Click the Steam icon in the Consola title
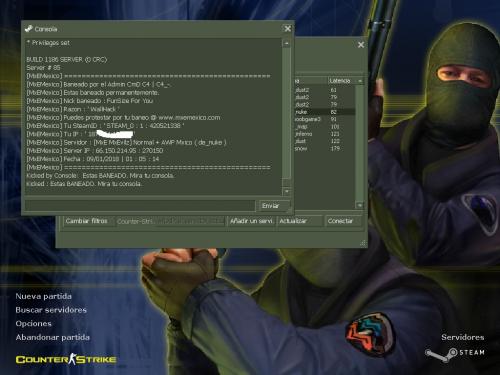The width and height of the screenshot is (500, 375). (29, 29)
